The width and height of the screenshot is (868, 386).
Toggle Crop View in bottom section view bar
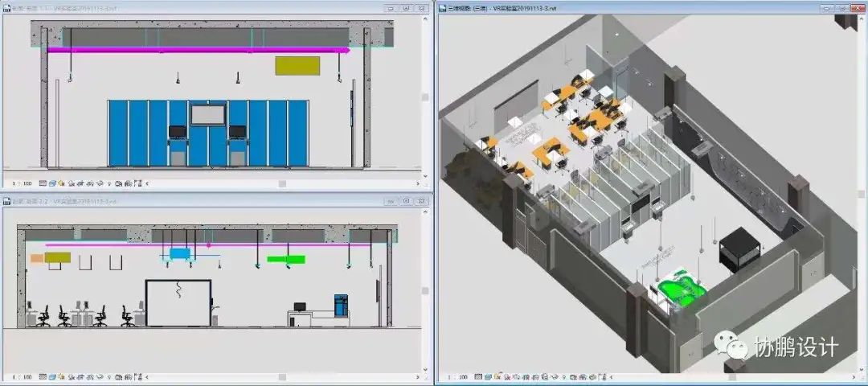click(x=81, y=376)
